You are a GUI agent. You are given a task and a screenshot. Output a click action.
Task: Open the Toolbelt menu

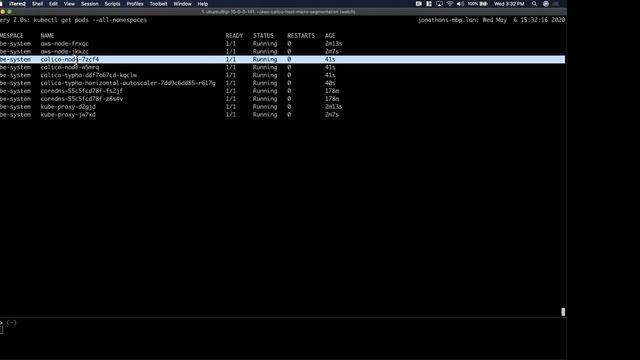point(158,4)
